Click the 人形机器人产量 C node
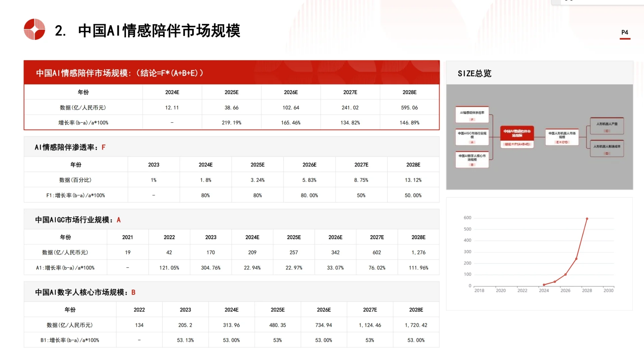 pos(607,126)
